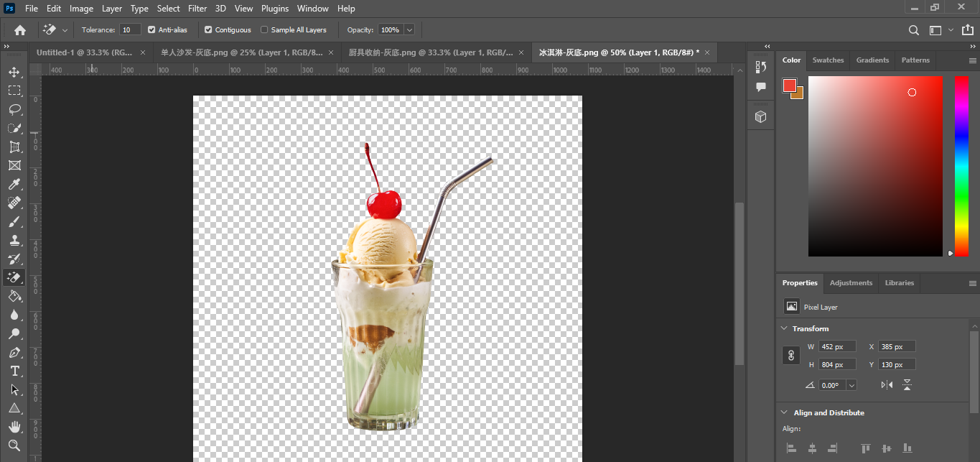980x462 pixels.
Task: Select the Zoom tool
Action: pyautogui.click(x=14, y=445)
